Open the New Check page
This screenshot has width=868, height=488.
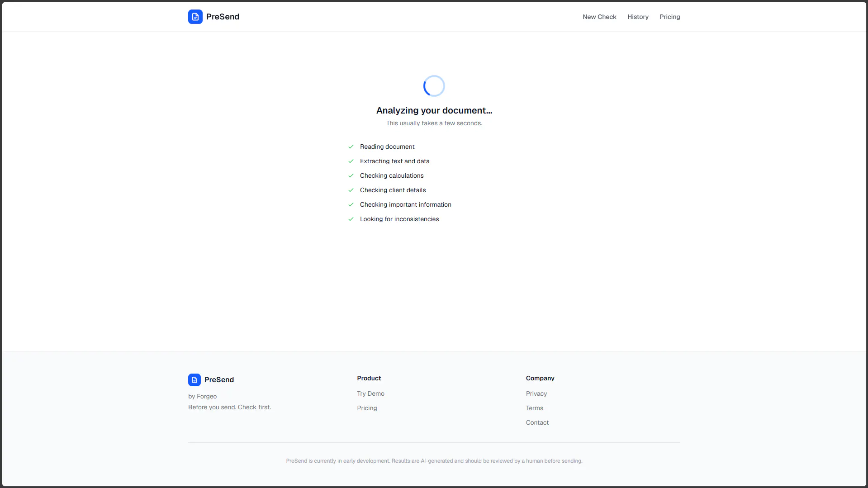tap(599, 17)
